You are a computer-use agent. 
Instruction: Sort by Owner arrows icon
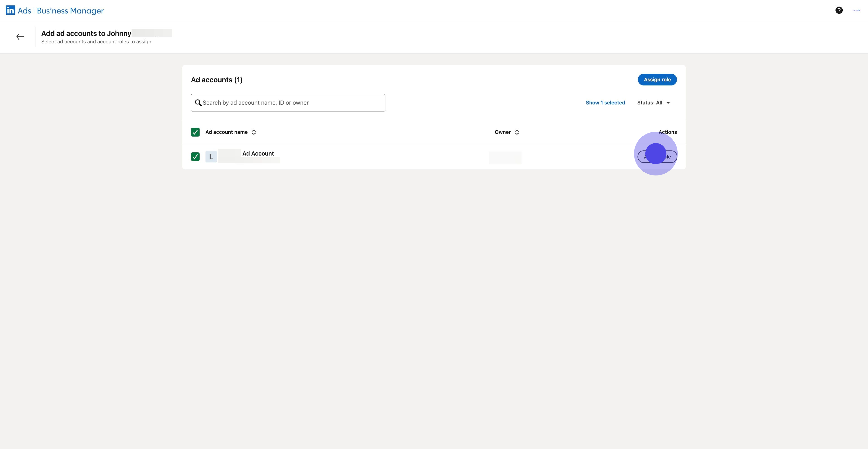[517, 132]
